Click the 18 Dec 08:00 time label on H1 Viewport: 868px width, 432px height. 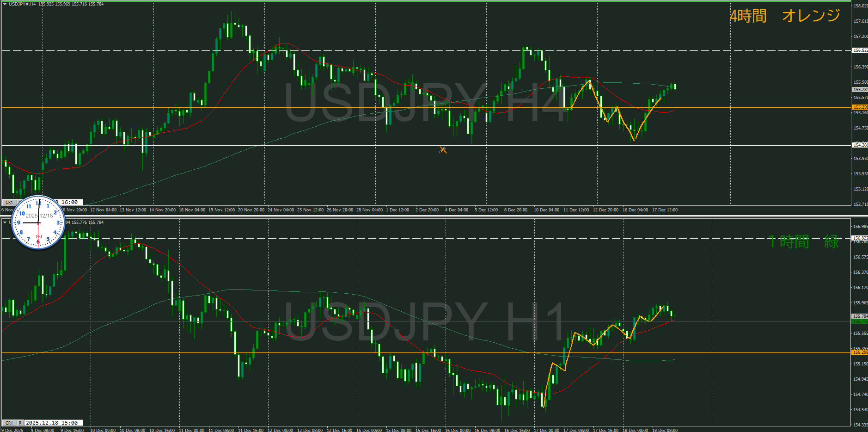(x=665, y=430)
